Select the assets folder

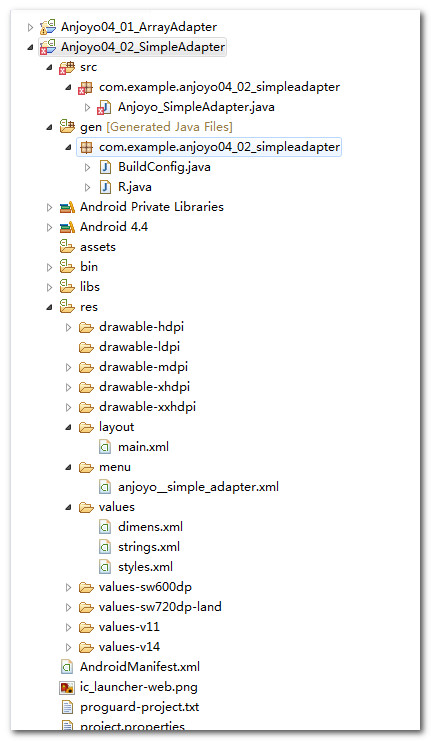(98, 247)
